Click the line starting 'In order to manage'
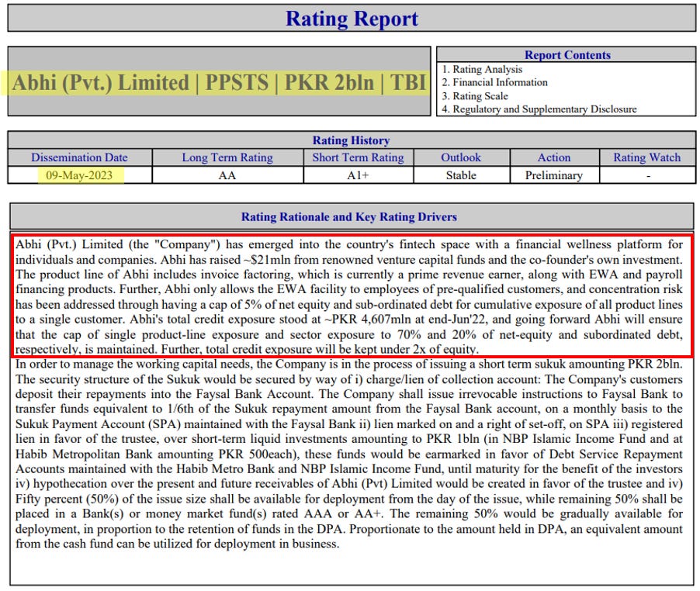Screen dimensions: 700x591 (x=349, y=364)
